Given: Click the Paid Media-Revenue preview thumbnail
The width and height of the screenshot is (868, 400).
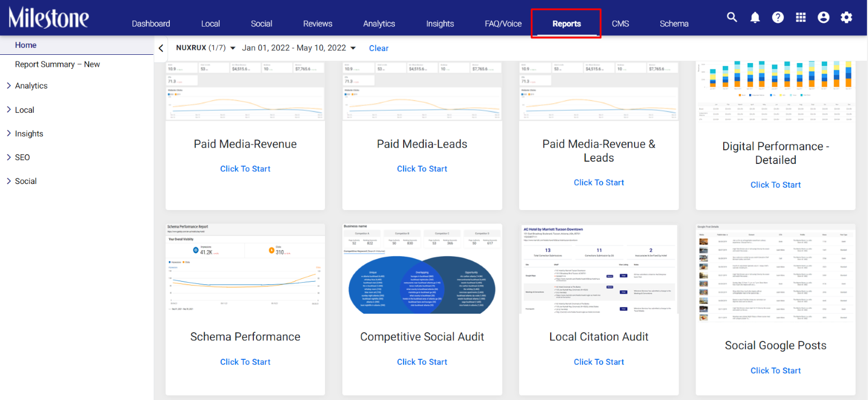Looking at the screenshot, I should [245, 91].
